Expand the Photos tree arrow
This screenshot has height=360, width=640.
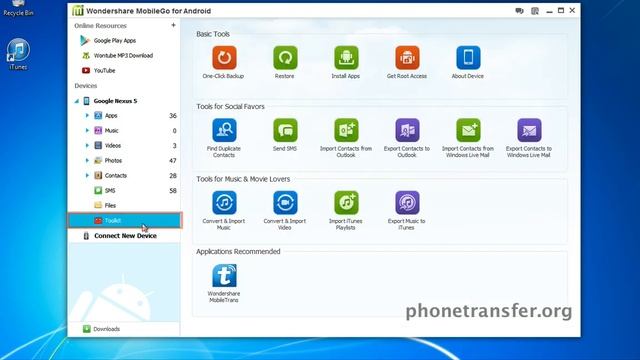[87, 160]
